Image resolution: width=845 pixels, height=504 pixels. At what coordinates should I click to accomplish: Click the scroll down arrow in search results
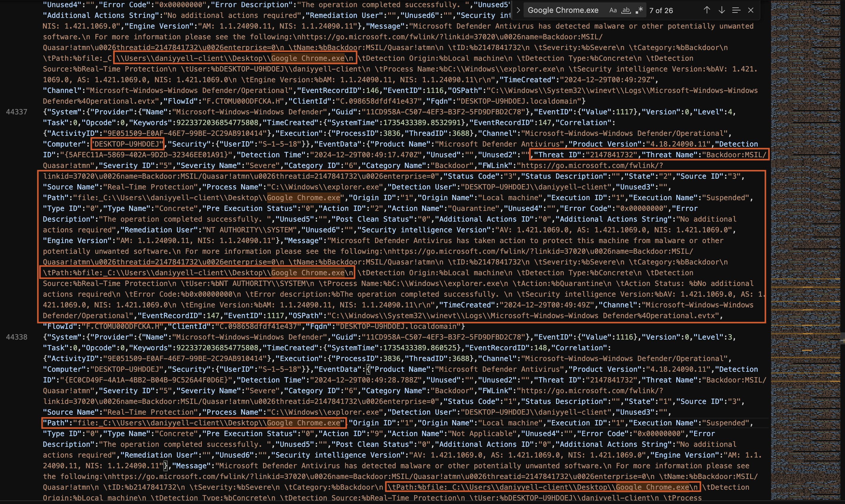[721, 10]
